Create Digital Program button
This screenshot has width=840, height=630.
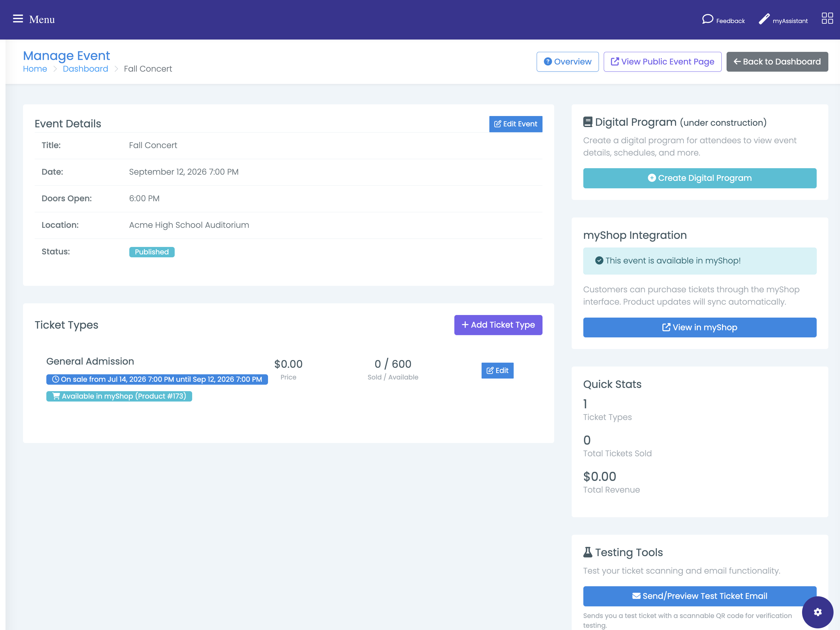click(699, 178)
